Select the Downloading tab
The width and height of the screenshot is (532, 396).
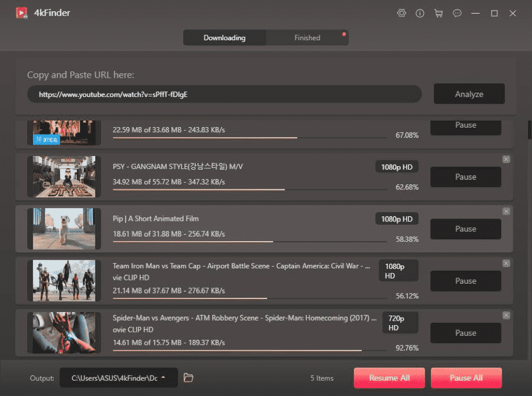[224, 37]
